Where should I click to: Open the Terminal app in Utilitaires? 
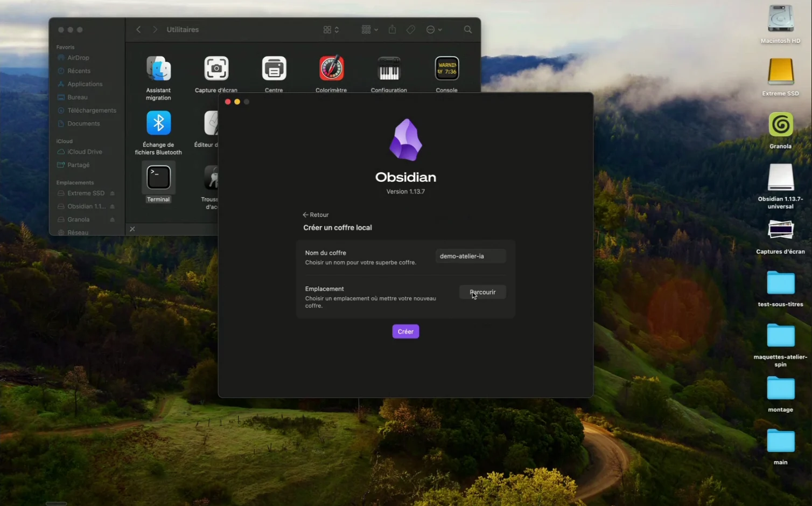[x=158, y=178]
